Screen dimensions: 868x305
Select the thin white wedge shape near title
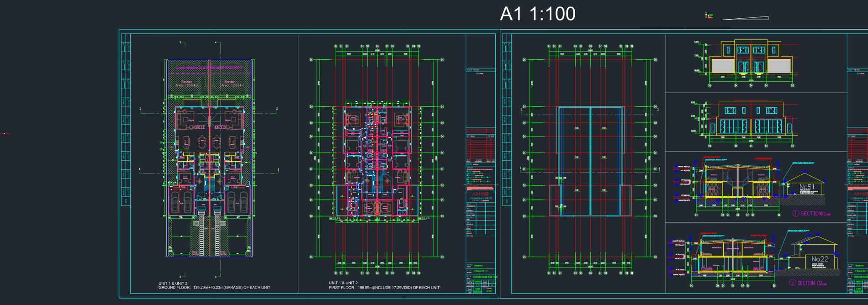(746, 18)
